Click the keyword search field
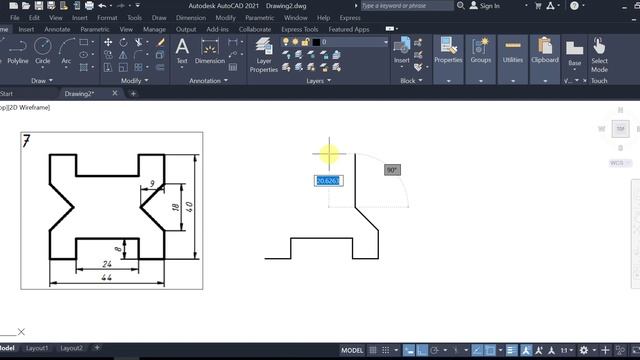The width and height of the screenshot is (640, 360). click(x=407, y=6)
